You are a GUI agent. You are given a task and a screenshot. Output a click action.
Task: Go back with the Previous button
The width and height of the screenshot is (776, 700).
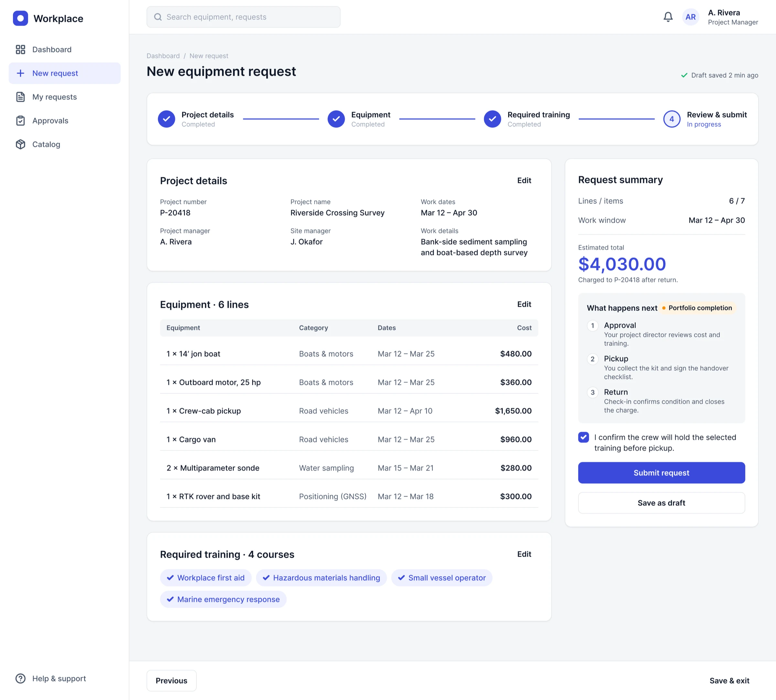point(172,680)
